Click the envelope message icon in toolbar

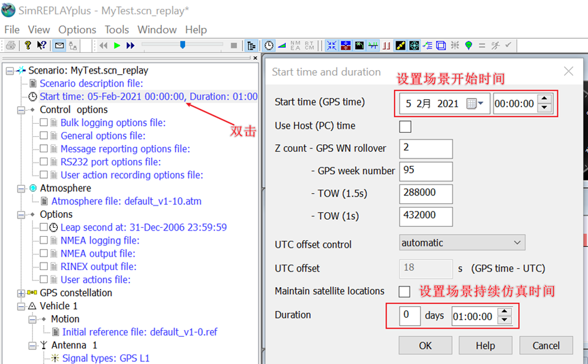pos(59,46)
